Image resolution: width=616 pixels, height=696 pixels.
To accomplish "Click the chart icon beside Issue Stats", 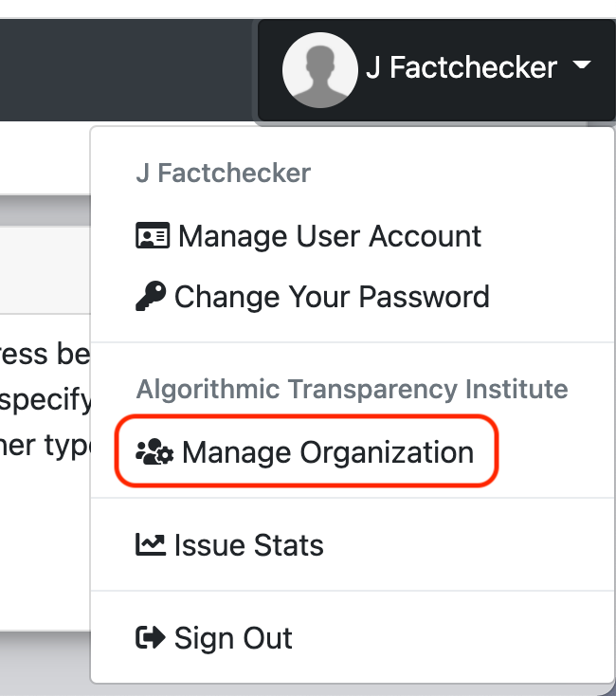I will pos(151,545).
